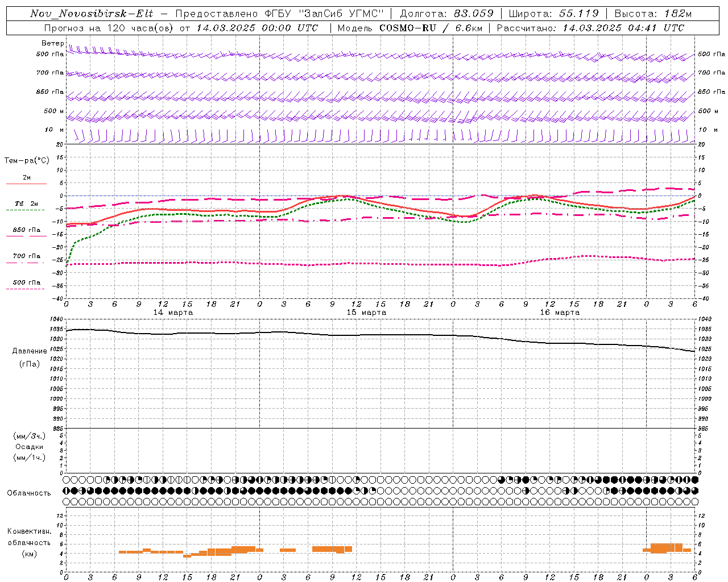Click the 14 марта date label
Screen dimensions: 728x582
point(173,313)
